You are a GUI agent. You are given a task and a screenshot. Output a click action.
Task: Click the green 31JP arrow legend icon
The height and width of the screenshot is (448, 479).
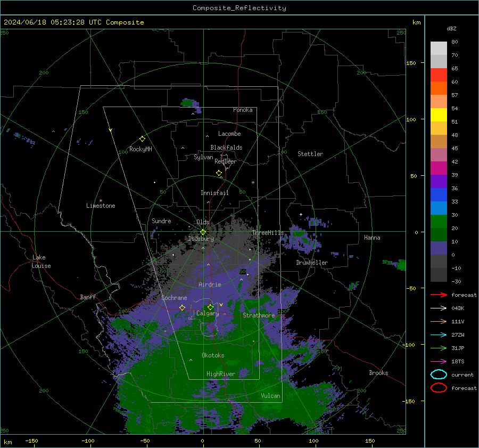pos(439,348)
